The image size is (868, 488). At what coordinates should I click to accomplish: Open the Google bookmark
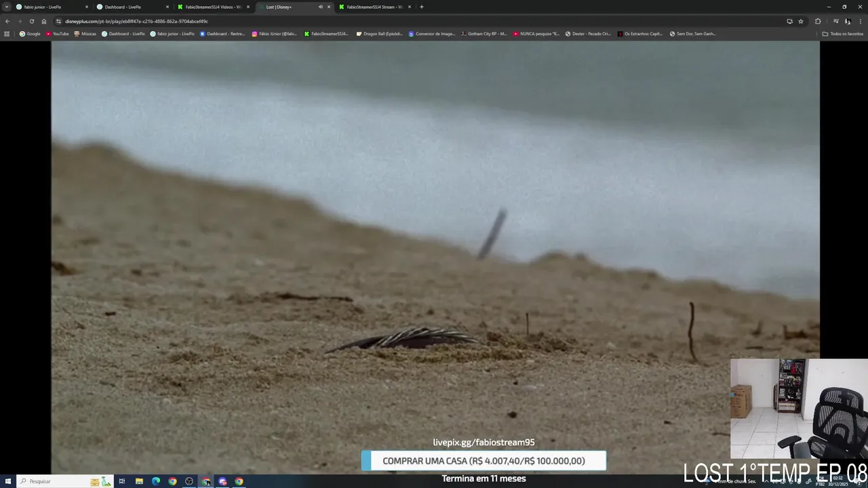[x=30, y=34]
